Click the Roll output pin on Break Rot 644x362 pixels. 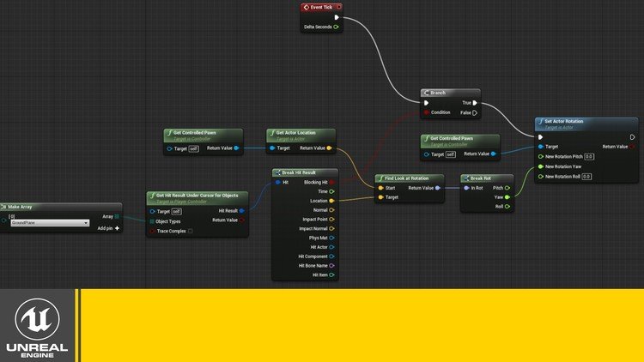tap(507, 207)
